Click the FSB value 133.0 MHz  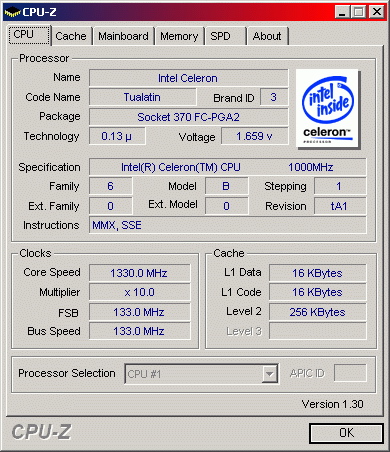(140, 312)
